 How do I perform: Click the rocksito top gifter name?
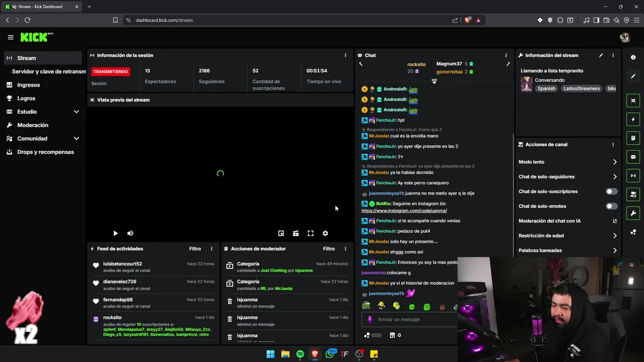tap(417, 64)
